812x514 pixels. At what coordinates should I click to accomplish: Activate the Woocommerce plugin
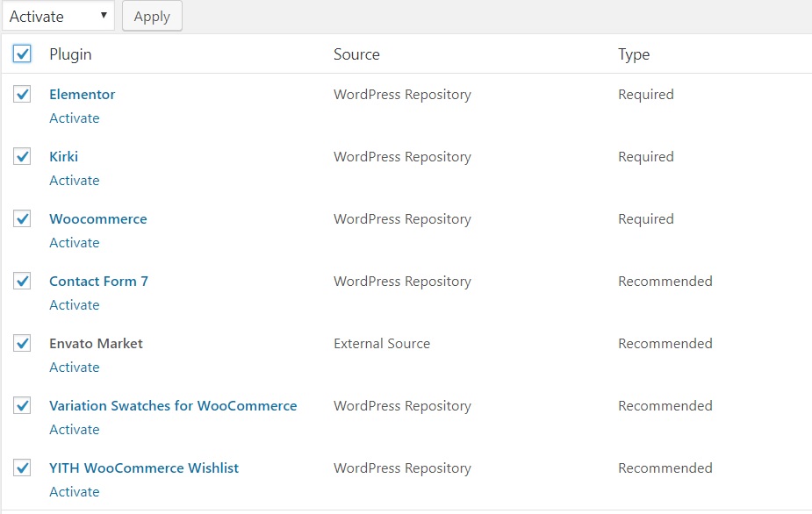(74, 242)
